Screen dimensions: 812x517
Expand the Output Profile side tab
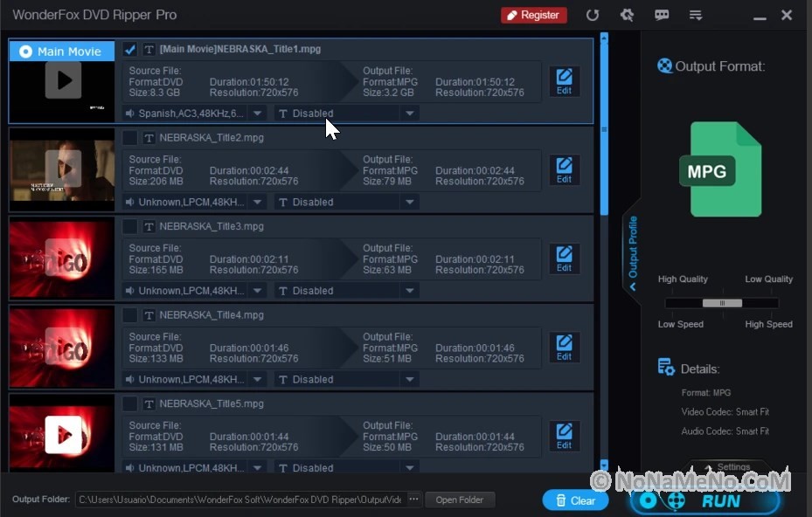(632, 253)
